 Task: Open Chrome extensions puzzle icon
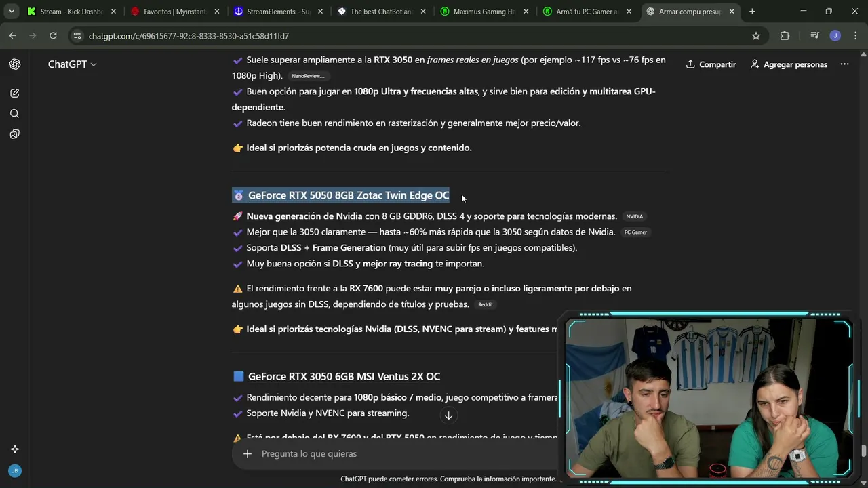[785, 36]
